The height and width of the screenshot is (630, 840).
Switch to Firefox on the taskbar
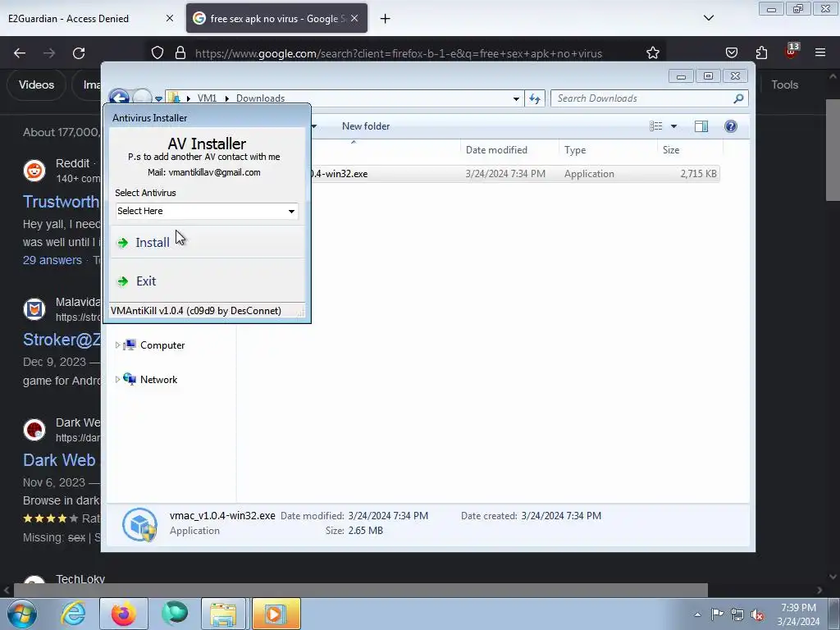point(124,614)
